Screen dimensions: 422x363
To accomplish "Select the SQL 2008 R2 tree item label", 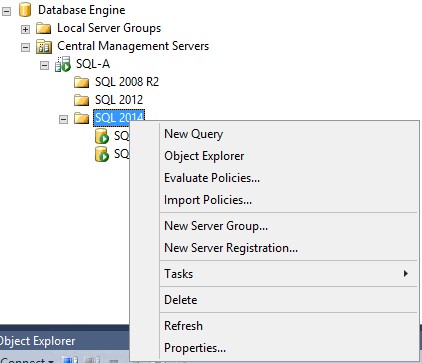I will pos(127,82).
